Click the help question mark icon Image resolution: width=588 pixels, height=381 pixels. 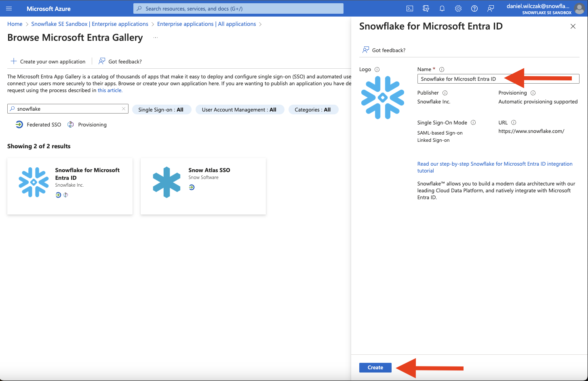(x=474, y=8)
